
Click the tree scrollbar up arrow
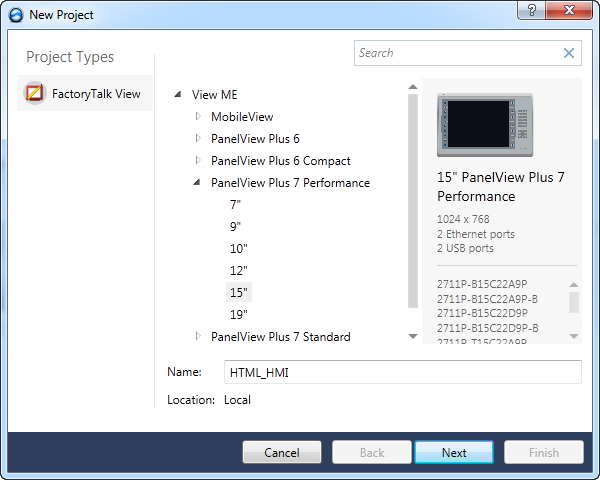point(413,87)
